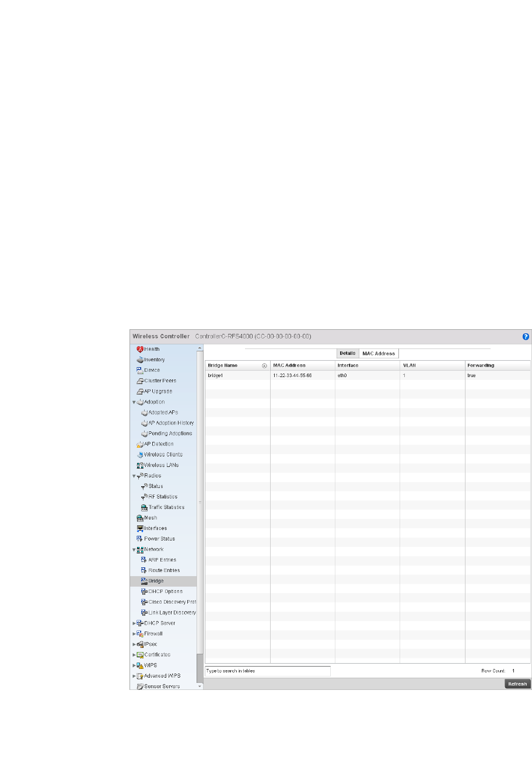Select the Inventory icon in sidebar
The image size is (532, 781).
point(140,360)
